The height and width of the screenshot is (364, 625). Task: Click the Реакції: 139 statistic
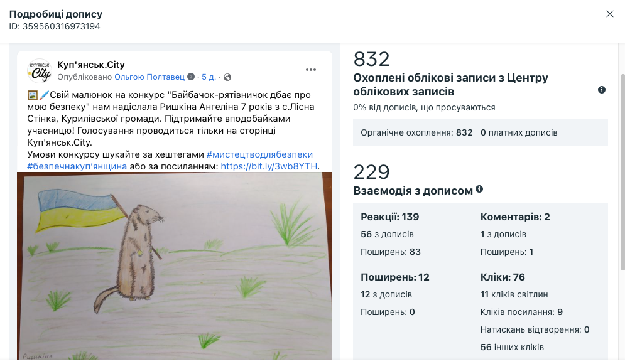tap(390, 217)
